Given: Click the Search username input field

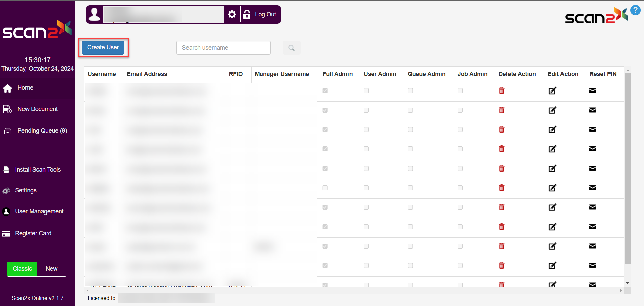Looking at the screenshot, I should pos(223,48).
